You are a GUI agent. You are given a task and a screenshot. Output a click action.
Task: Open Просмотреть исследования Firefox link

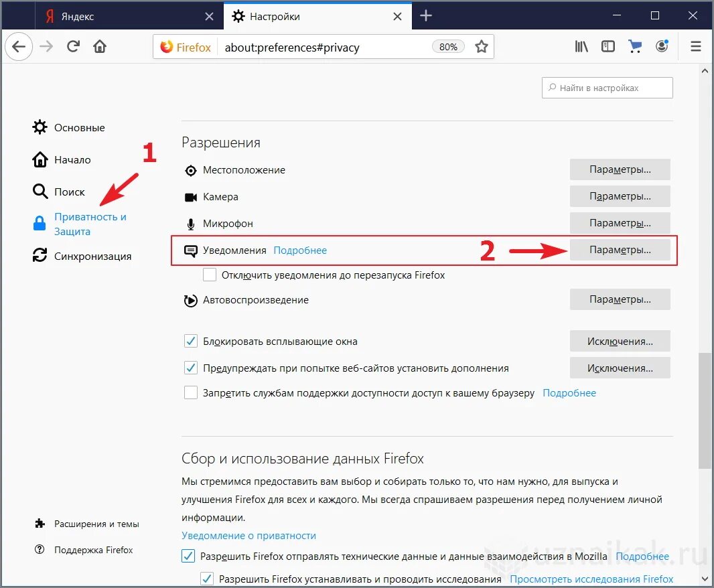pyautogui.click(x=591, y=579)
